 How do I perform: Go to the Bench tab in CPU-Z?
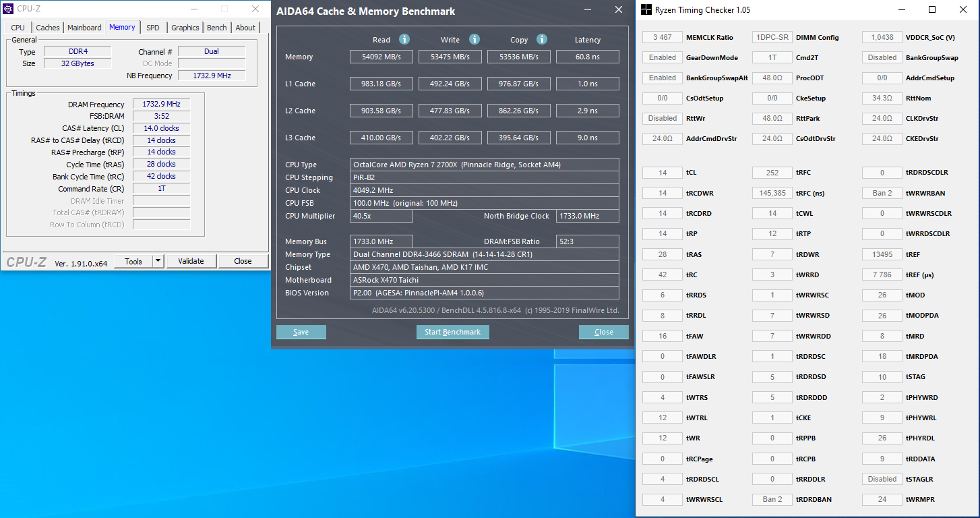tap(217, 28)
